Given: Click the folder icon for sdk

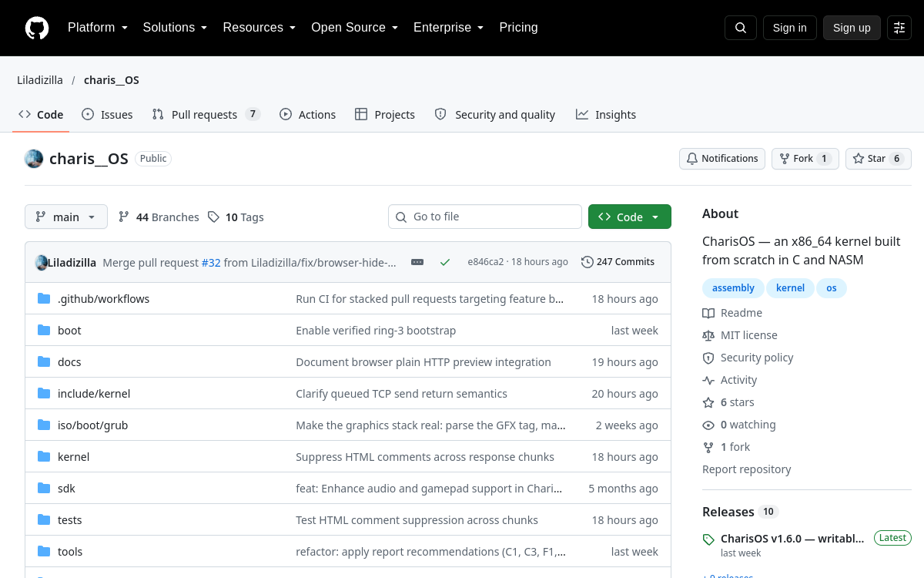Looking at the screenshot, I should pos(44,489).
